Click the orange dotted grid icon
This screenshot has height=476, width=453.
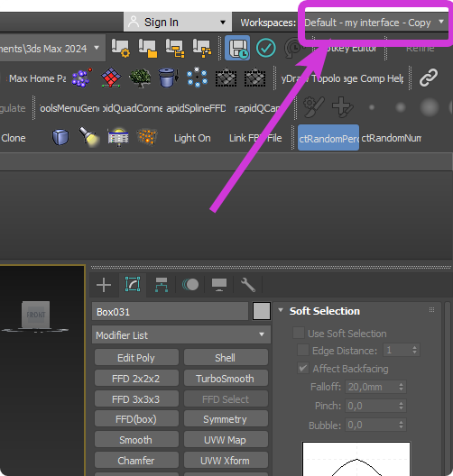pos(147,137)
